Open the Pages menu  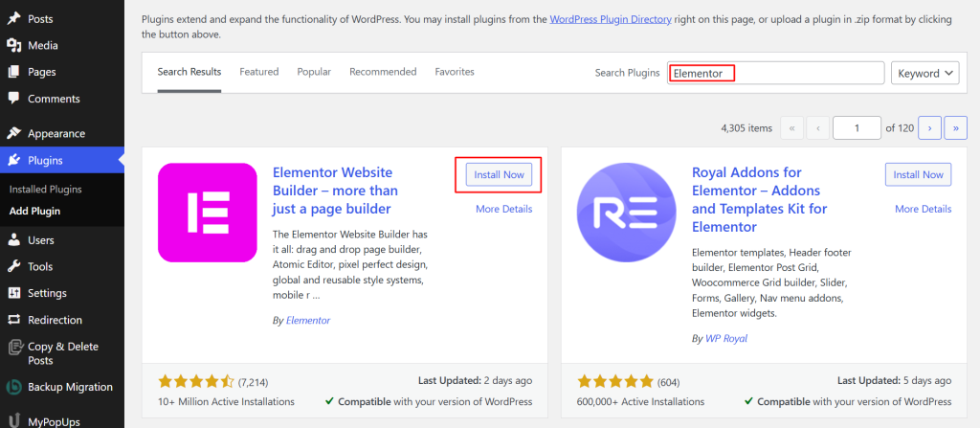click(x=62, y=72)
